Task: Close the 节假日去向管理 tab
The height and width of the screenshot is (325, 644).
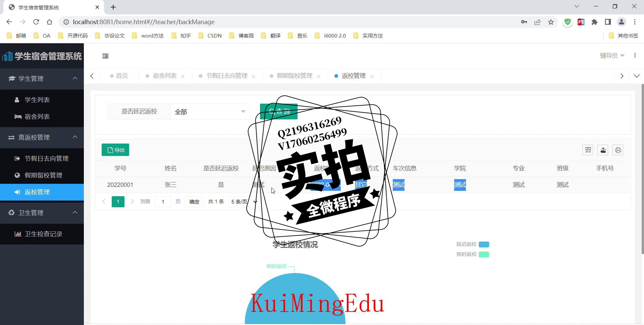Action: [x=254, y=76]
